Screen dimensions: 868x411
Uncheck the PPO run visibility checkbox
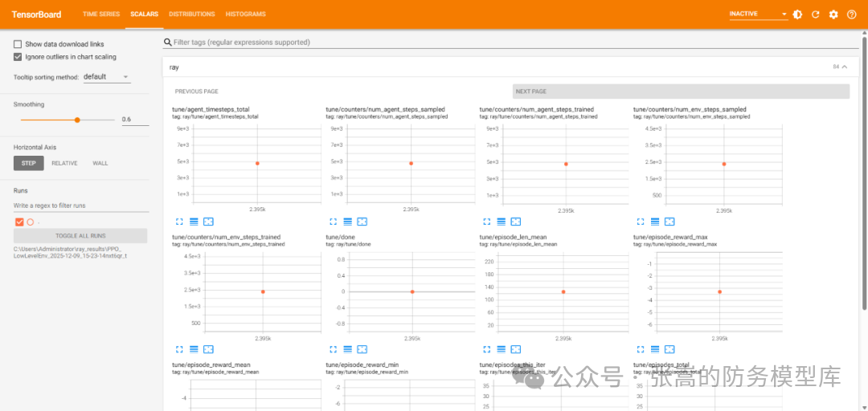tap(19, 222)
